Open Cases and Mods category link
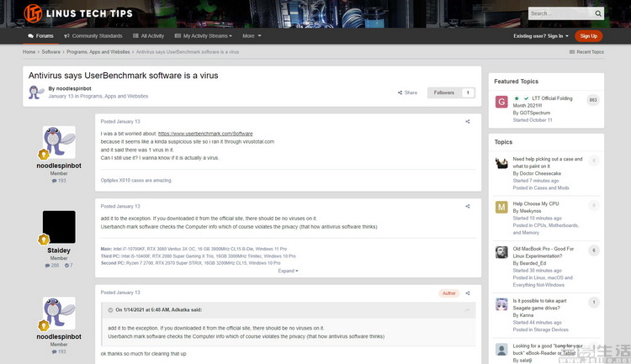 [552, 188]
